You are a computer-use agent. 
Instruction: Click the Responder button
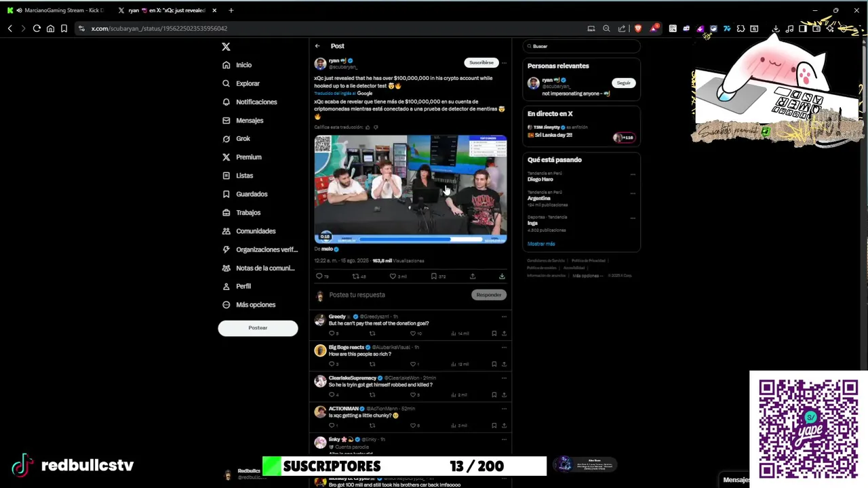(488, 295)
